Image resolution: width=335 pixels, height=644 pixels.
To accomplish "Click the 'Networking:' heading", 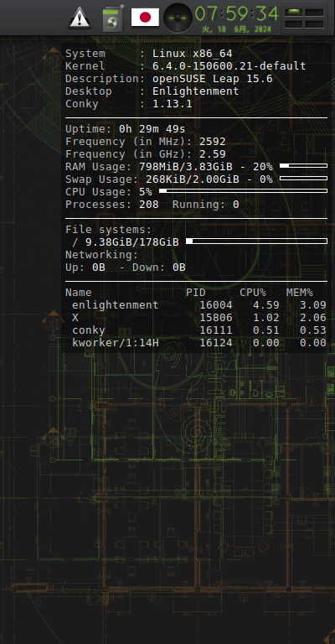I will (x=102, y=255).
